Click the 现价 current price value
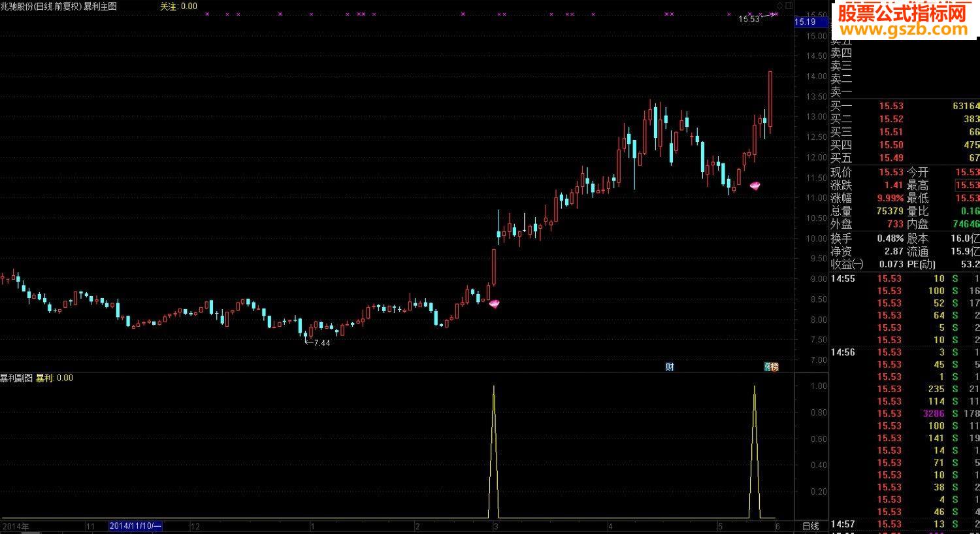 (891, 173)
